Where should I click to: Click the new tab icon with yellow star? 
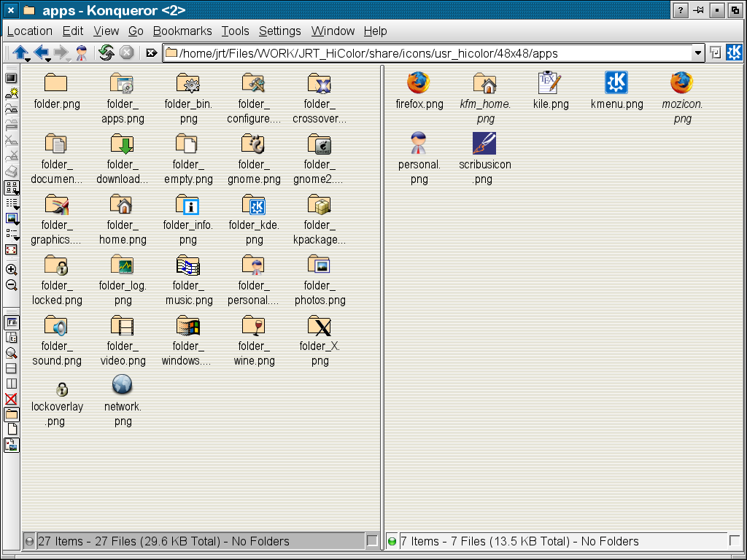(11, 93)
